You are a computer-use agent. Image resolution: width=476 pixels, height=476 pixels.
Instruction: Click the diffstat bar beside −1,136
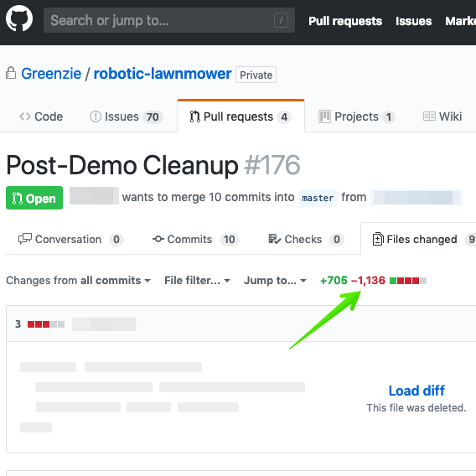(408, 281)
